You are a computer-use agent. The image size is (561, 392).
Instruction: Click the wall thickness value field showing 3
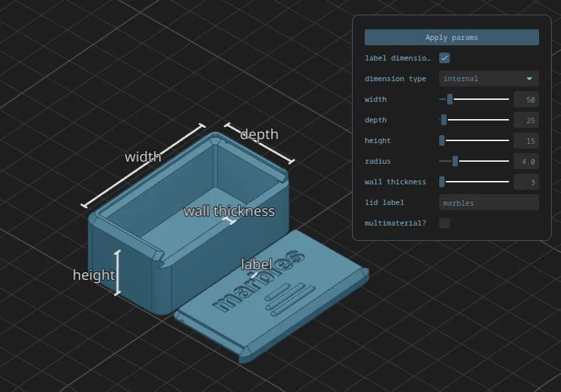[x=526, y=182]
